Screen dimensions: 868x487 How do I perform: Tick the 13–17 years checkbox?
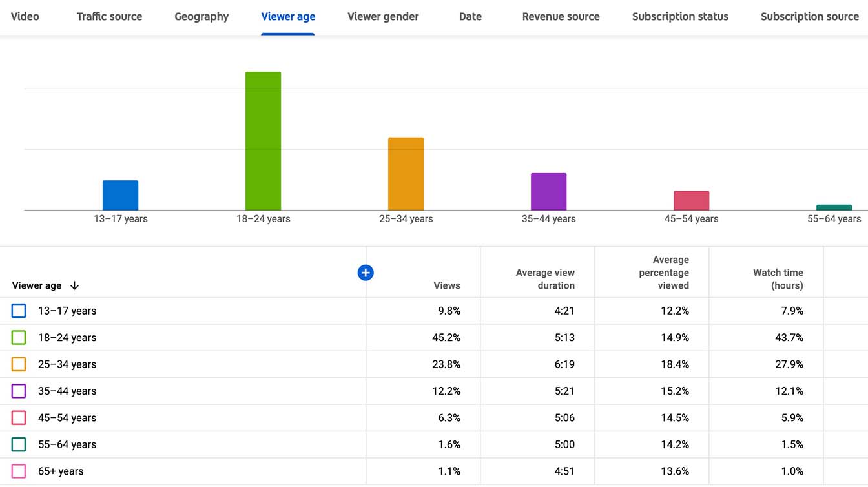tap(19, 311)
